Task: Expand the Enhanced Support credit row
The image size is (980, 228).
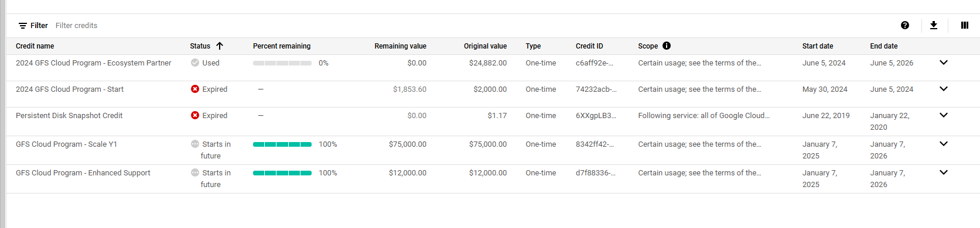Action: coord(944,172)
